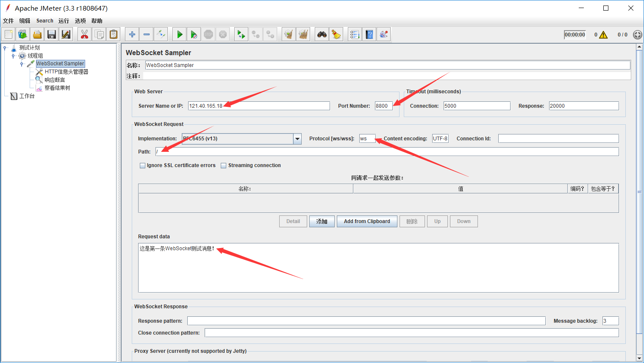Collapse all tree nodes with the minus icon

(147, 34)
